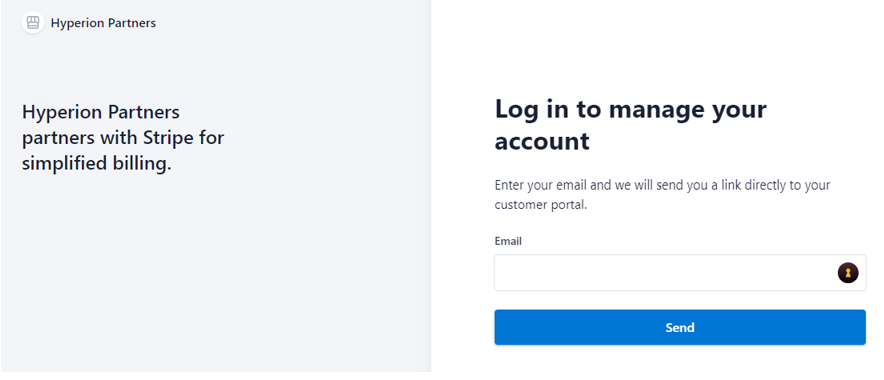Open the password manager keyhole icon
Image resolution: width=884 pixels, height=380 pixels.
847,273
